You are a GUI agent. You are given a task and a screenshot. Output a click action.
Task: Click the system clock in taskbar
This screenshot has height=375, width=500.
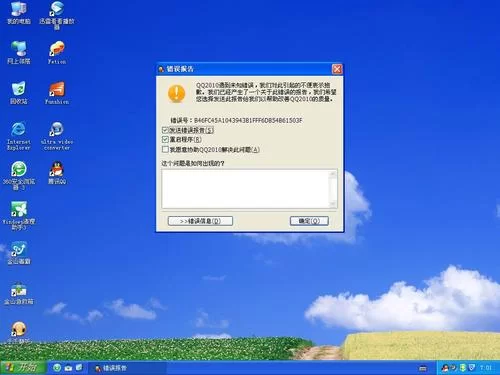click(486, 368)
